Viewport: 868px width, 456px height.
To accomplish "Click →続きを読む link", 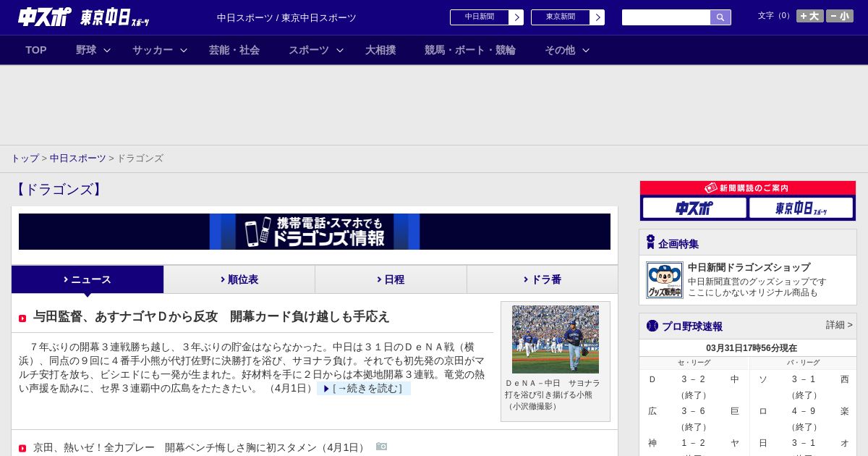I will [364, 389].
